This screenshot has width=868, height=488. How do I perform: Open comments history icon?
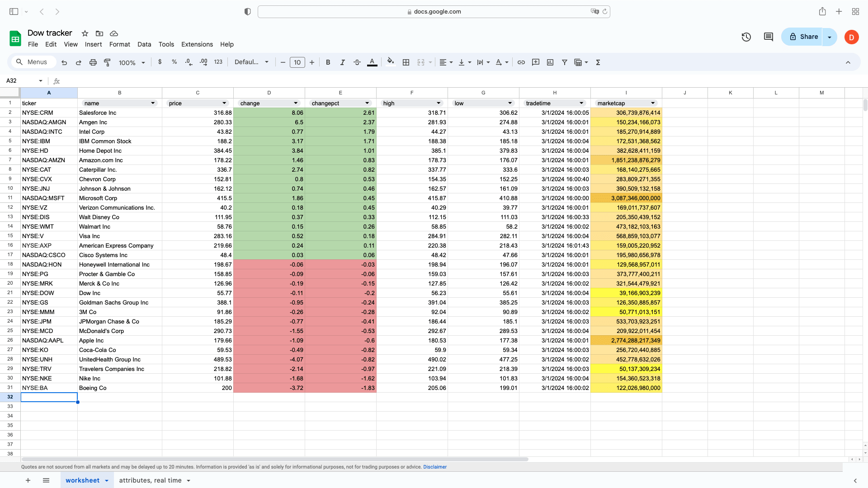[x=769, y=37]
